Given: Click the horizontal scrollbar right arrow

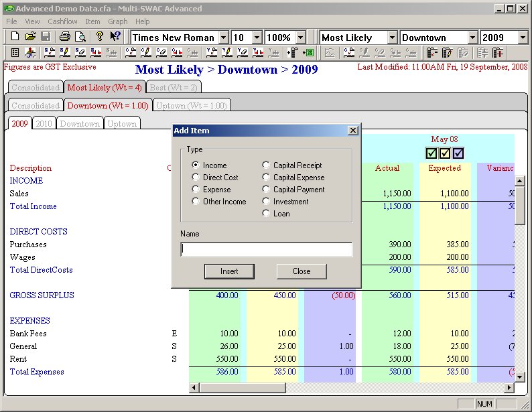Looking at the screenshot, I should point(509,387).
